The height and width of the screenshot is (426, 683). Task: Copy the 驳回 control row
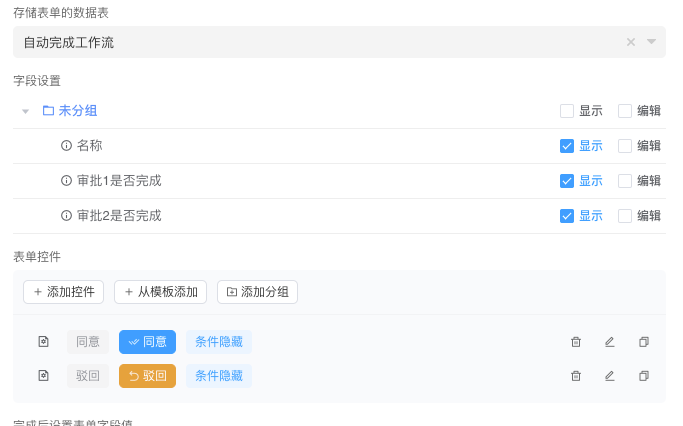tap(644, 376)
